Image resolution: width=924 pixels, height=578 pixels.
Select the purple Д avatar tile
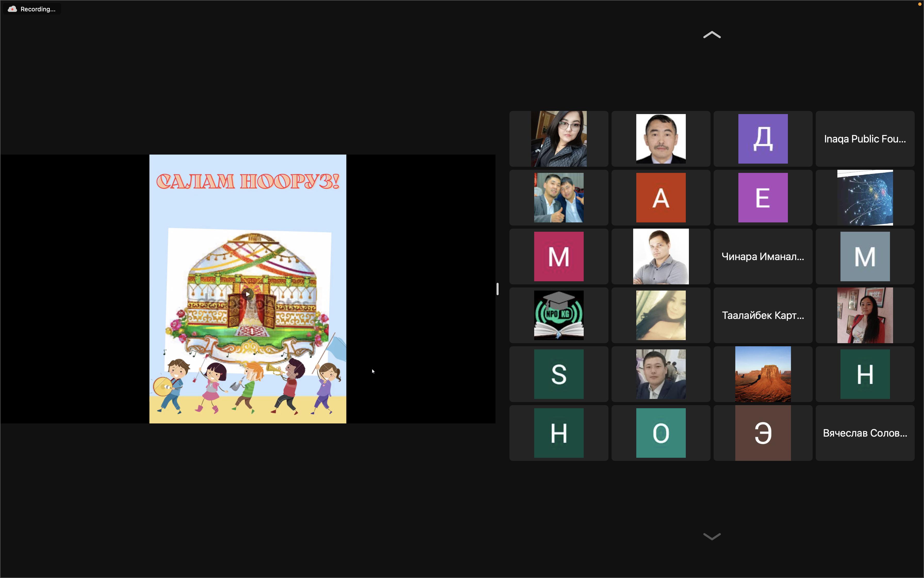pos(763,139)
